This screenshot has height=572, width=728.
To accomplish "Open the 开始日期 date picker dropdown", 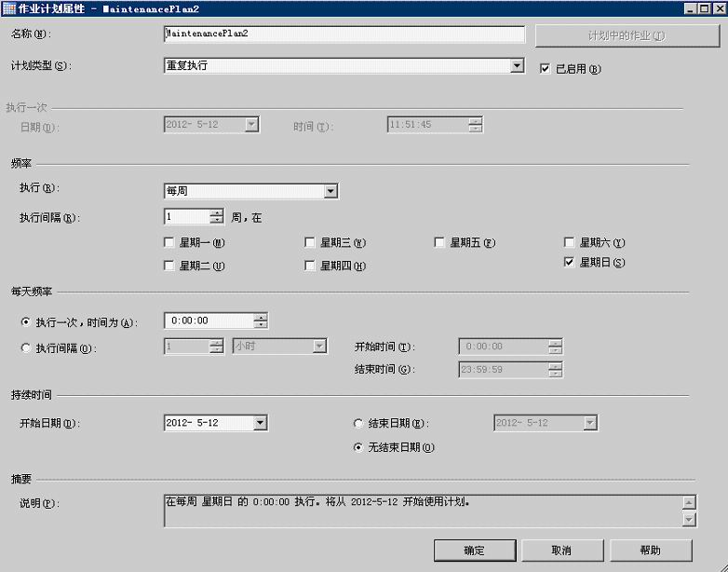I will pos(260,423).
